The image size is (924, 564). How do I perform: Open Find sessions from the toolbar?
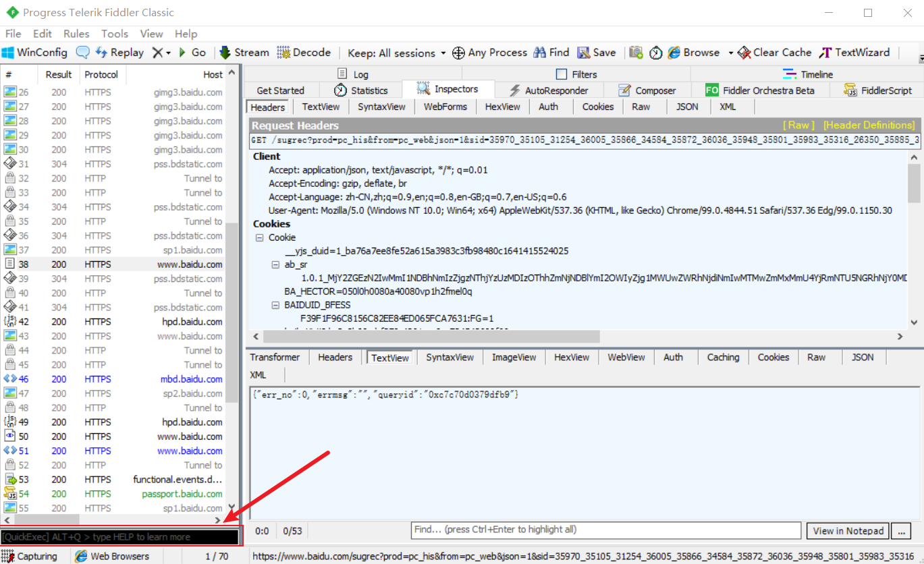pyautogui.click(x=551, y=53)
